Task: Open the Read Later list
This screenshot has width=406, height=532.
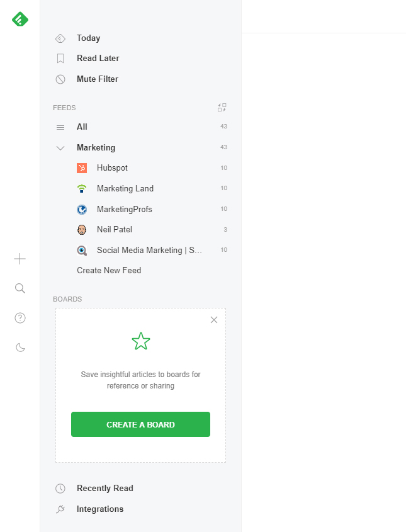Action: (98, 59)
